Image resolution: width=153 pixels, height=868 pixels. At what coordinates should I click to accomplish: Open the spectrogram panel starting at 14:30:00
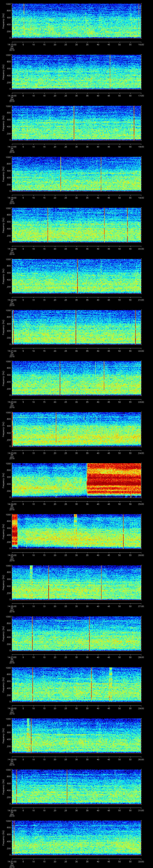(77, 787)
